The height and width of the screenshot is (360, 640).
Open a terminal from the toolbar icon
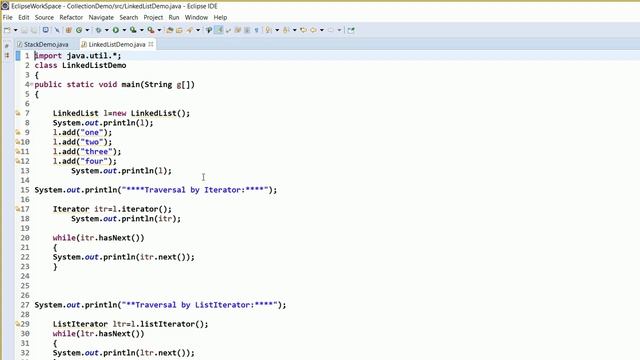pos(46,30)
